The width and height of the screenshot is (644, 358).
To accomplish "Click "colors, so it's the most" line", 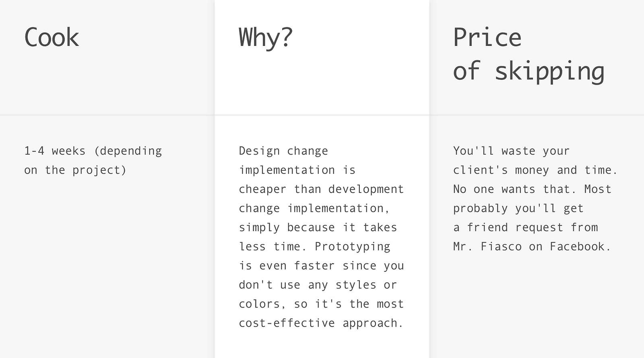I will coord(321,304).
